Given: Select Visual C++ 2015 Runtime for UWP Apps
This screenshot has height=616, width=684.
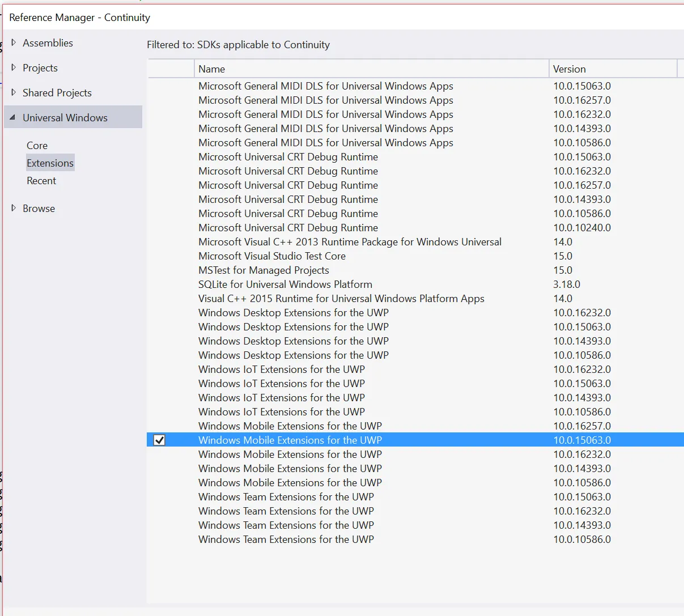Looking at the screenshot, I should click(x=415, y=299).
